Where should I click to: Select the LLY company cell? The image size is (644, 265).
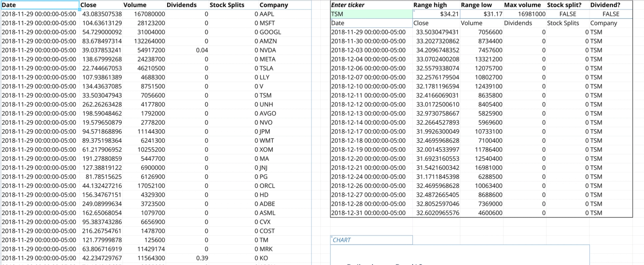285,77
